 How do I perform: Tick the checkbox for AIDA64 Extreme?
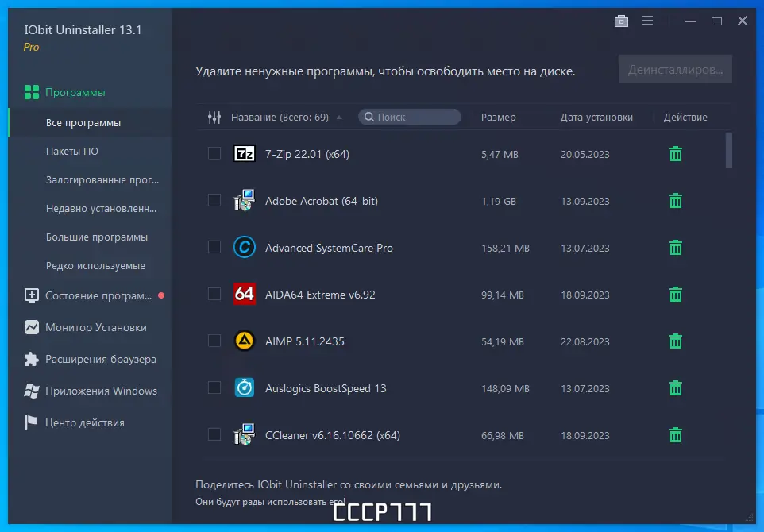[214, 294]
